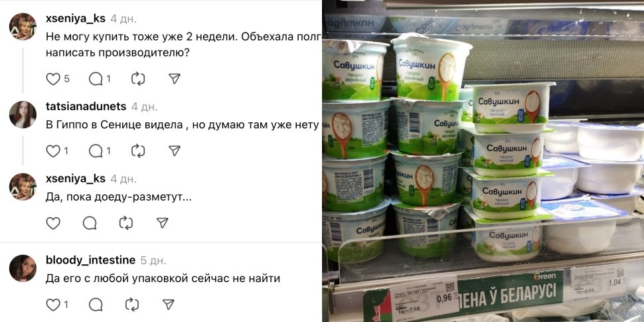This screenshot has height=322, width=644.
Task: Click tatsianadunets's avatar picture
Action: point(23,115)
